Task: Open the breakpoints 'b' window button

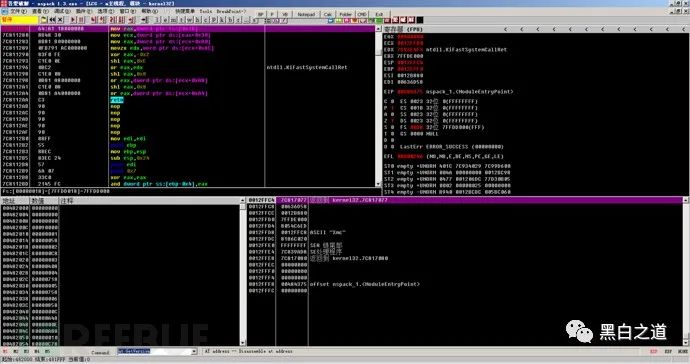Action: (230, 20)
